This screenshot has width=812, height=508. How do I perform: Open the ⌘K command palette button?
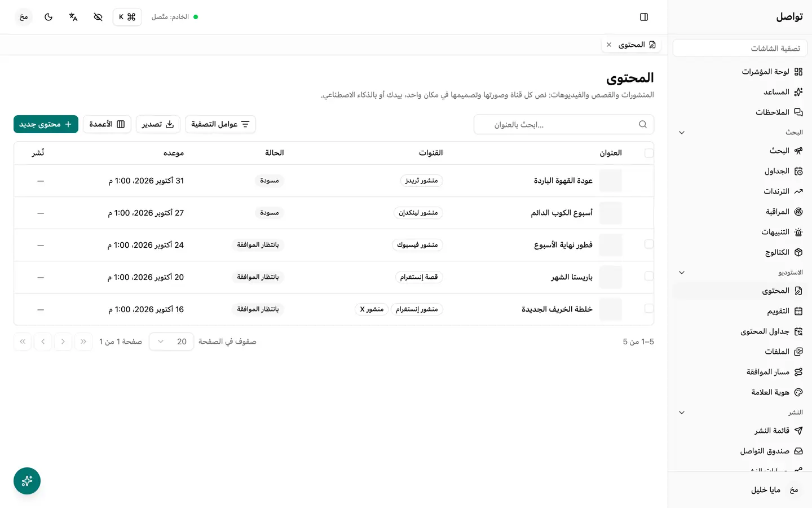[127, 17]
